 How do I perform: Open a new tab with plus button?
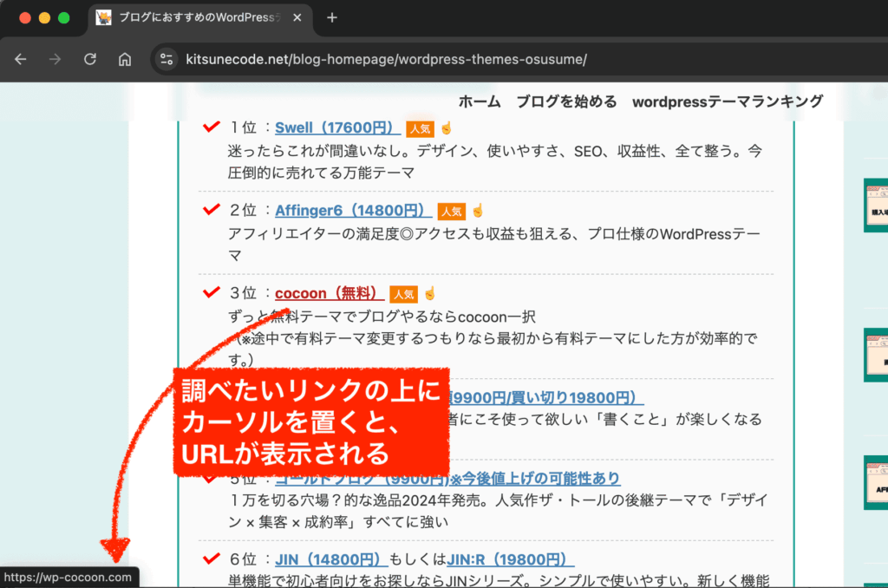(x=332, y=18)
